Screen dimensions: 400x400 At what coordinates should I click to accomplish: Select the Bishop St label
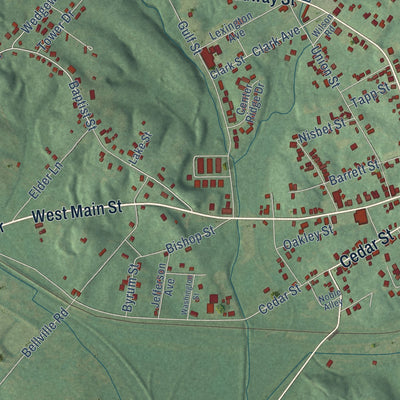coord(190,240)
